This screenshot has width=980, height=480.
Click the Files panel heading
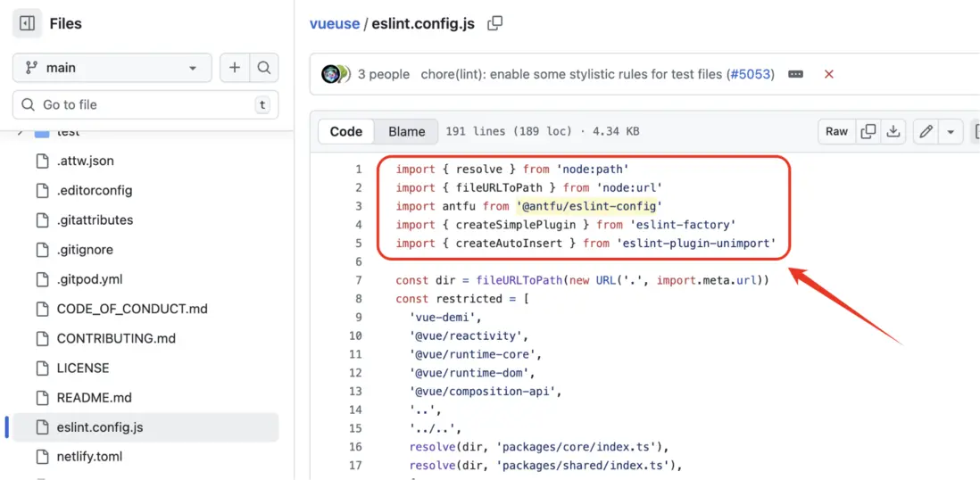66,24
